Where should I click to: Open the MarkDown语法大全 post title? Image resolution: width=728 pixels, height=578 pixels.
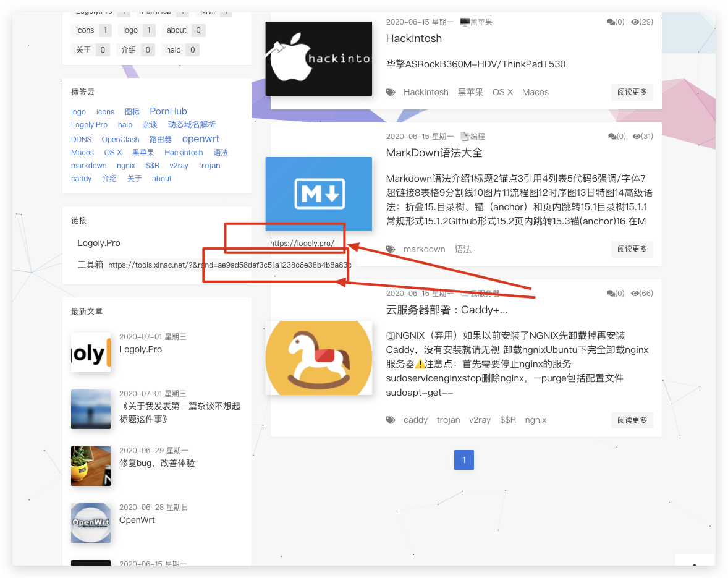click(x=434, y=153)
